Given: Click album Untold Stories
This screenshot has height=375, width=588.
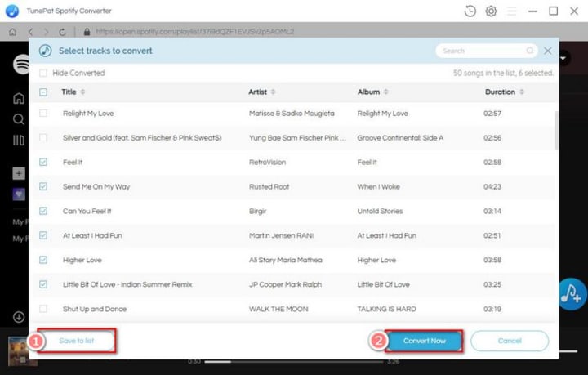Looking at the screenshot, I should coord(380,211).
